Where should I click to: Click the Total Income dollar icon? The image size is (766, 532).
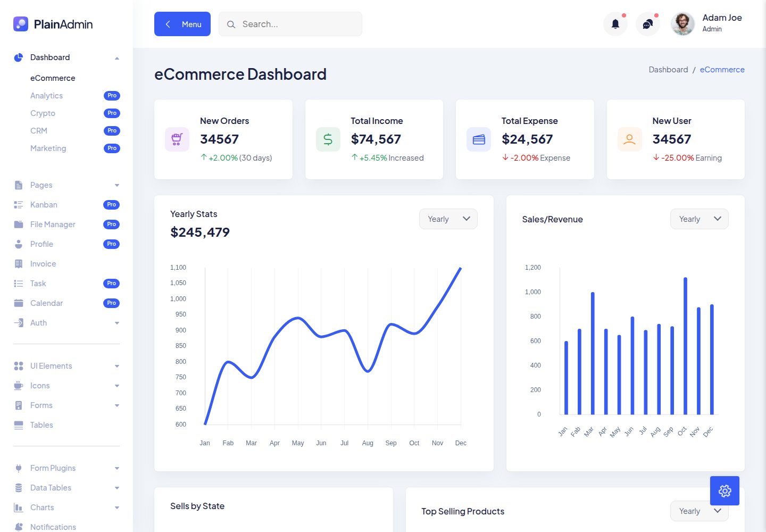(328, 139)
